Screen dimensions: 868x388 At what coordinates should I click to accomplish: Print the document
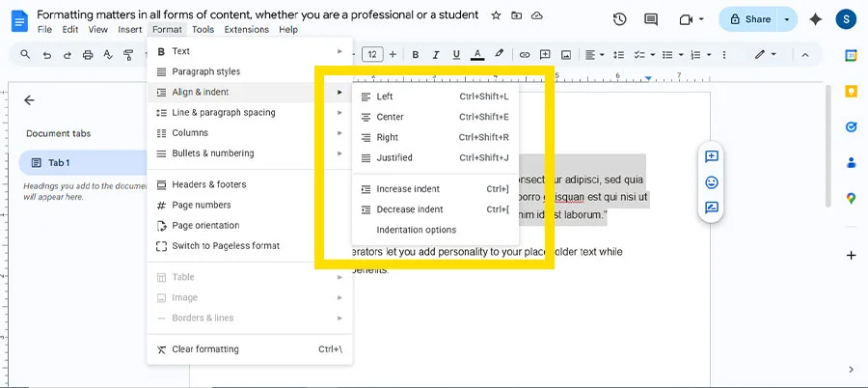88,54
